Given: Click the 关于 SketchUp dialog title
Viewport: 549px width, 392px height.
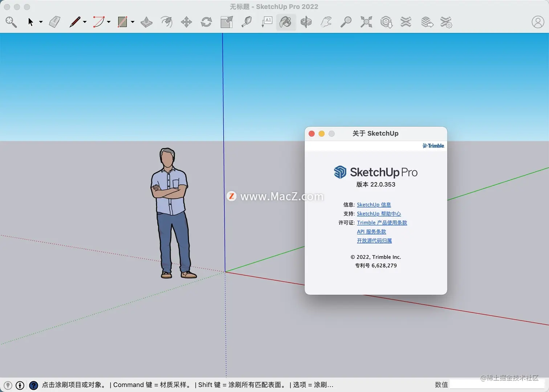Looking at the screenshot, I should coord(375,134).
